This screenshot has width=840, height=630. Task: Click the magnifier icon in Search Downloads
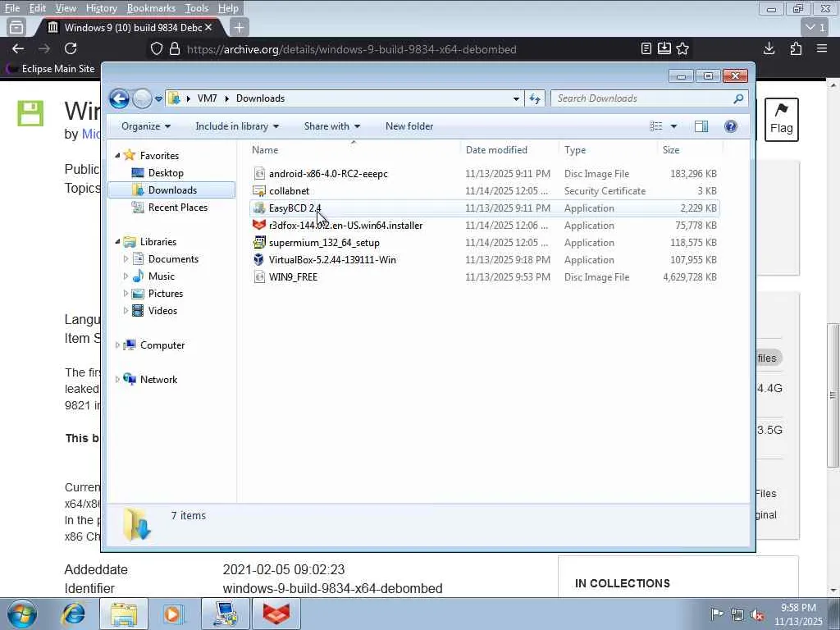point(738,98)
